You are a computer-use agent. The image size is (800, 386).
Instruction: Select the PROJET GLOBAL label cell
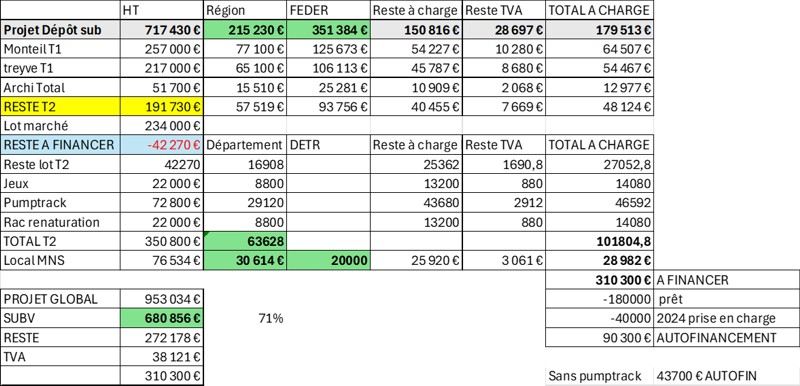60,299
